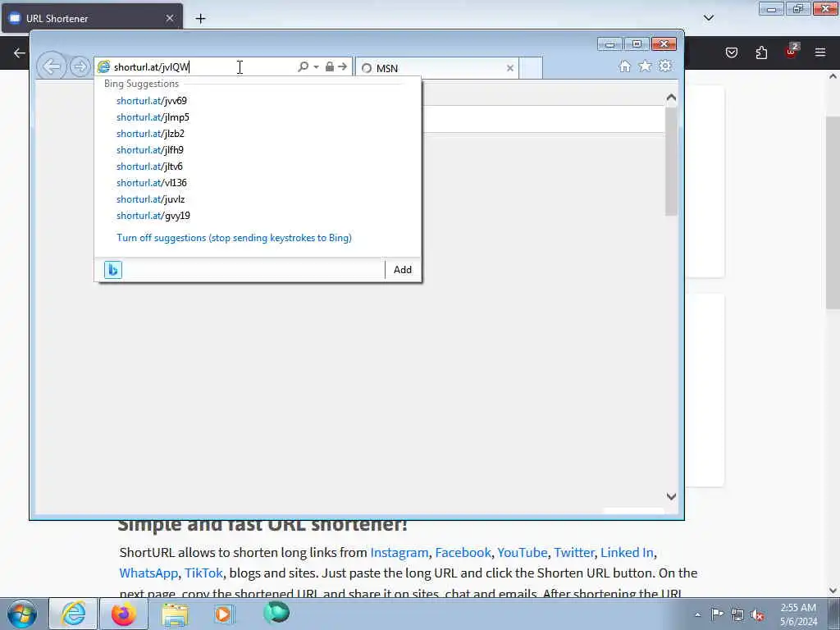840x630 pixels.
Task: Click the taskbar clock showing 2:55 AM
Action: point(798,614)
